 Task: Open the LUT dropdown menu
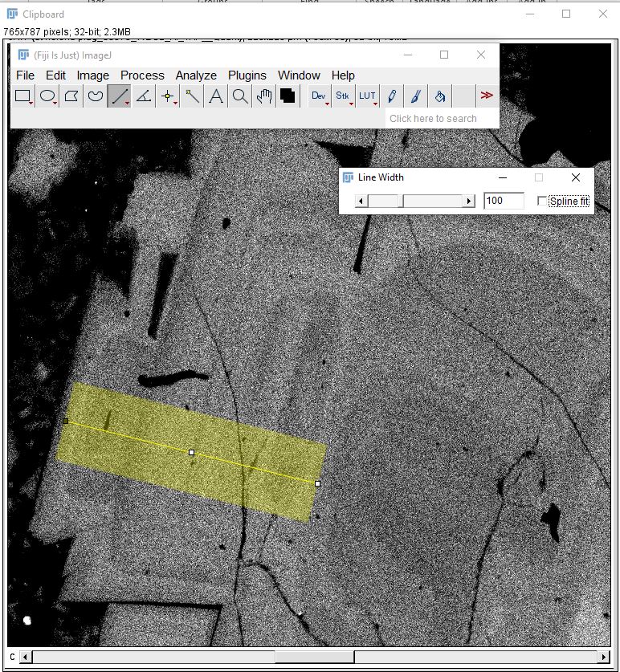point(367,96)
